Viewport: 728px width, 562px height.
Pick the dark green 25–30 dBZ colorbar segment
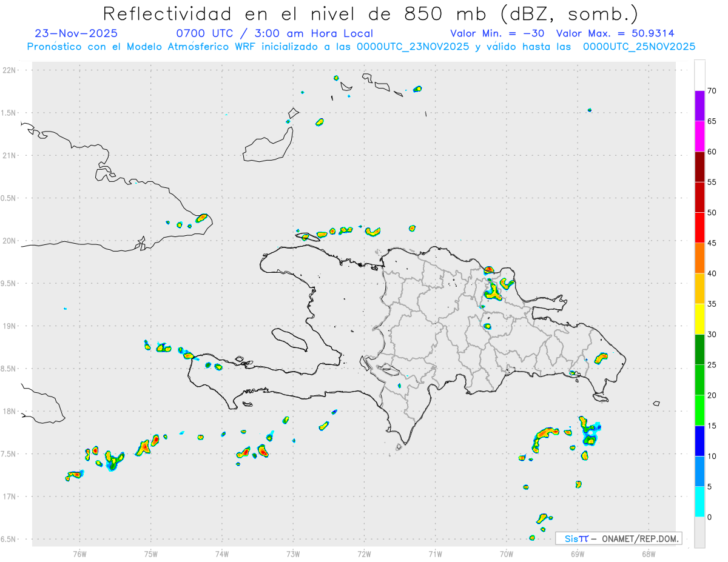point(699,350)
